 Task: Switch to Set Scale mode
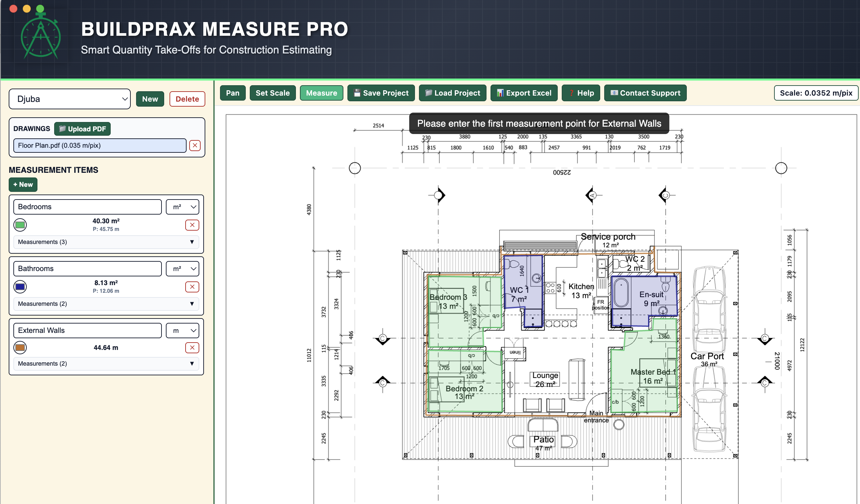pos(273,93)
